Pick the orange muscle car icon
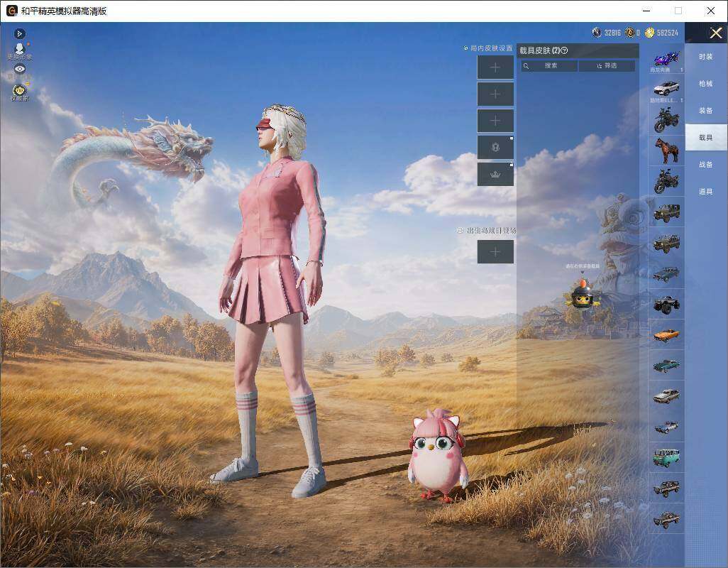 (x=666, y=335)
